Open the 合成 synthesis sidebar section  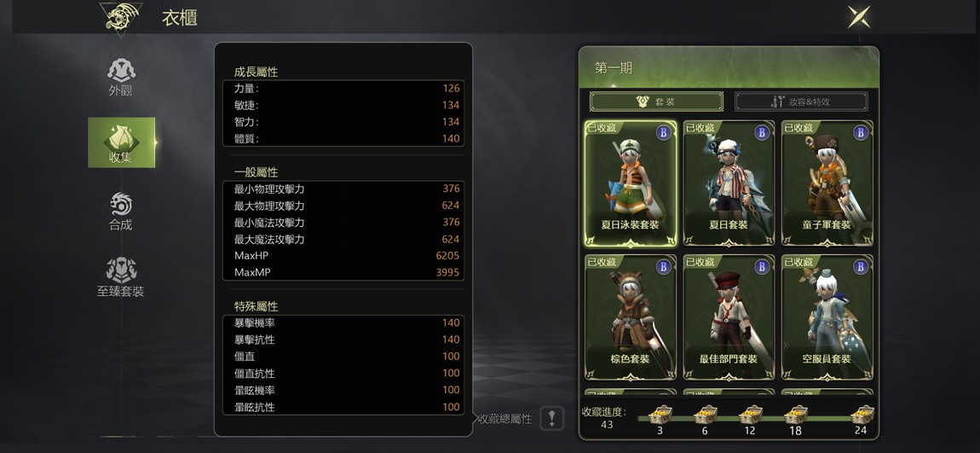point(121,212)
